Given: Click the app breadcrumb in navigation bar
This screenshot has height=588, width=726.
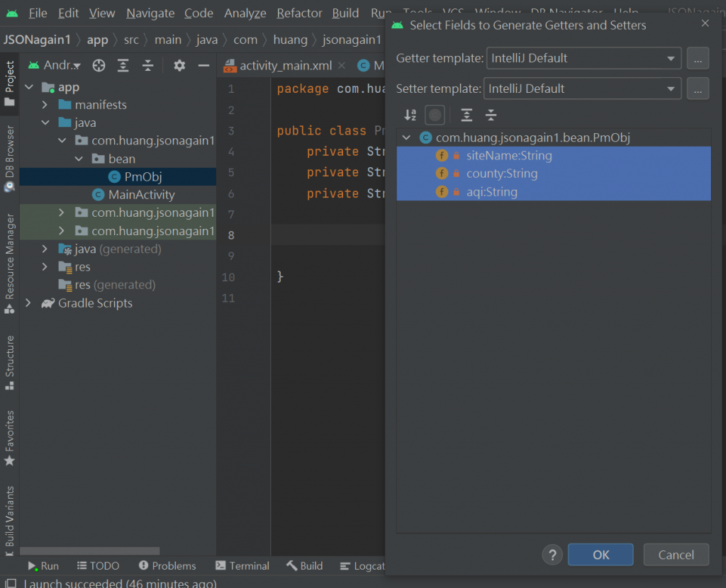Looking at the screenshot, I should coord(97,40).
